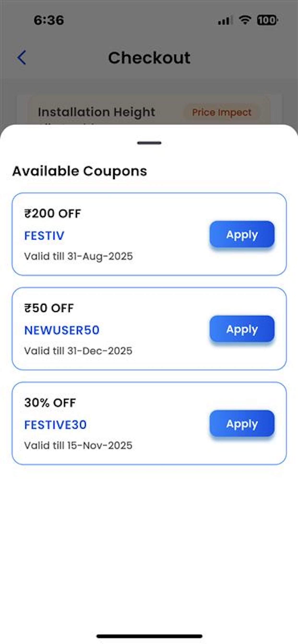The height and width of the screenshot is (644, 298).
Task: Select the FESTIV coupon code text
Action: tap(44, 236)
